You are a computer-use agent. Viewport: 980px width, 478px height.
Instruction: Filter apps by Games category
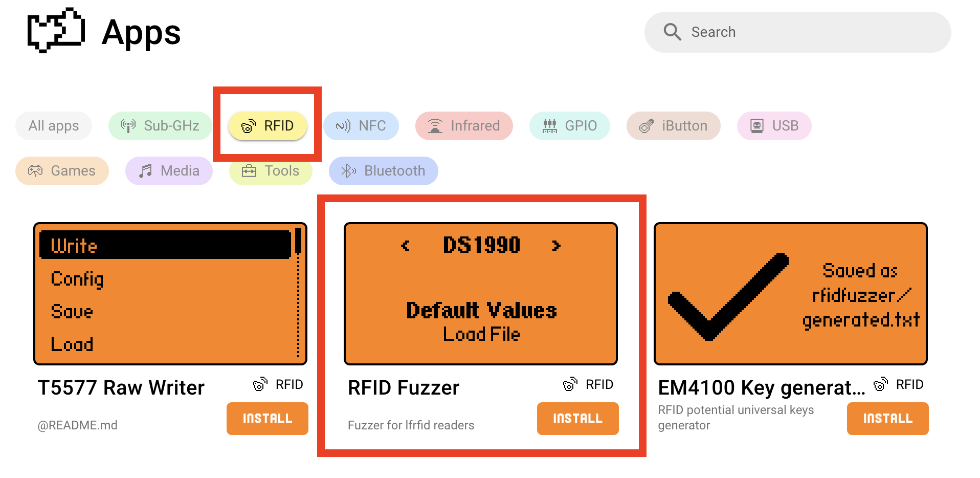[x=62, y=170]
